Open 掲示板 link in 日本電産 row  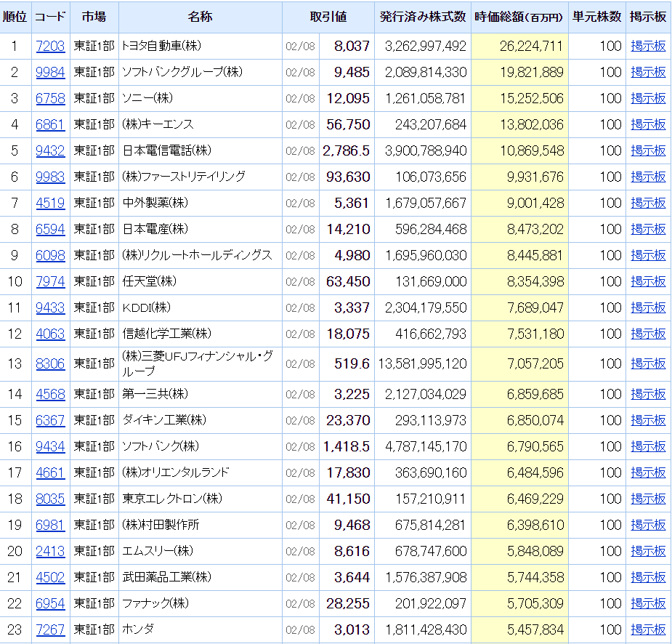coord(648,229)
